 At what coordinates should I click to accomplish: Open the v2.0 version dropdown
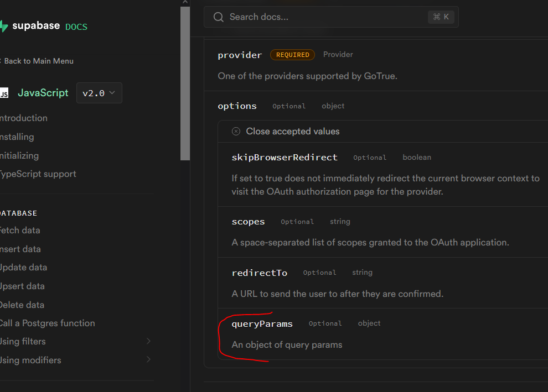(x=99, y=93)
